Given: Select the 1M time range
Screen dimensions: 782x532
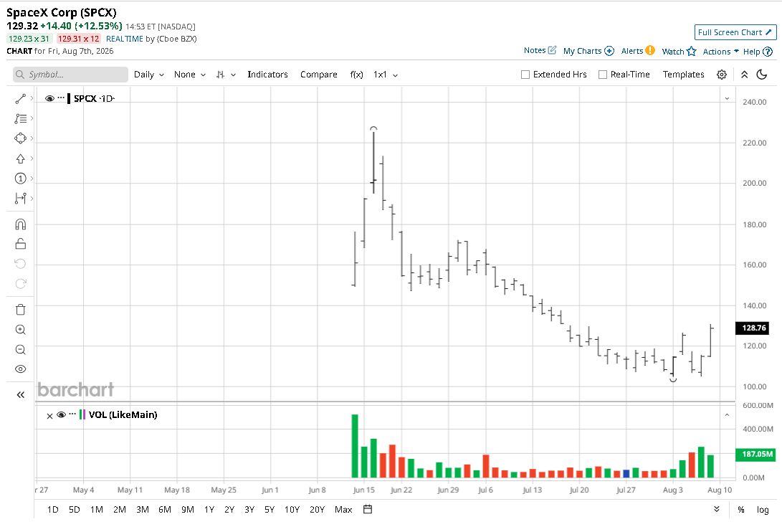Looking at the screenshot, I should pos(97,510).
